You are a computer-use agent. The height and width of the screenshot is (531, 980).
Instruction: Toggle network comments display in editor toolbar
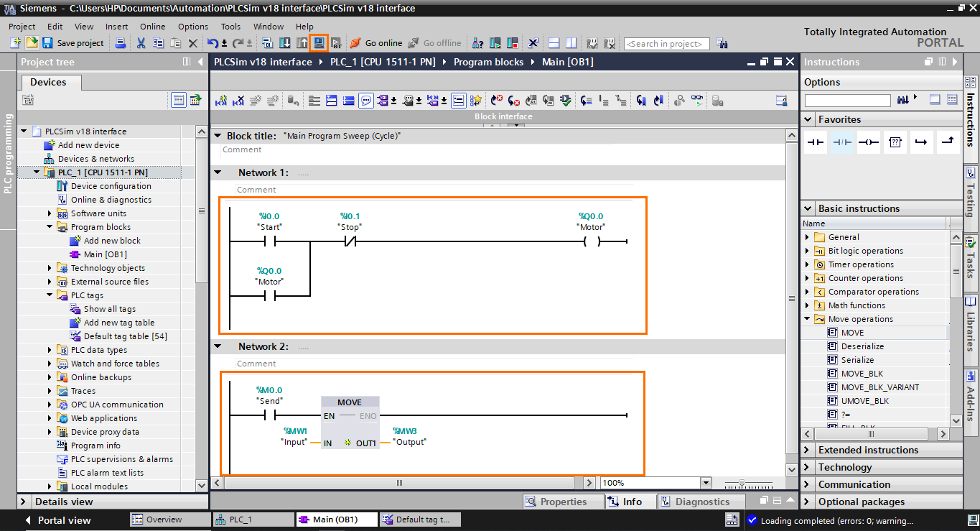coord(458,101)
